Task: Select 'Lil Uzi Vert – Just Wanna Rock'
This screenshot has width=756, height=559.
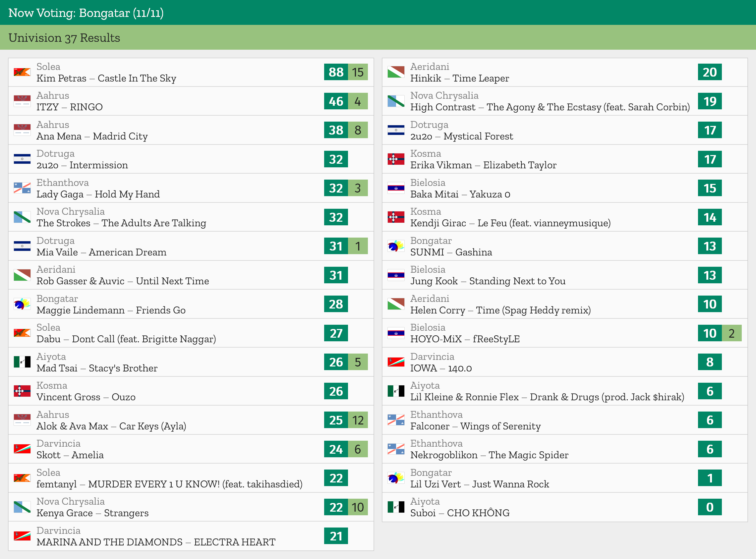Action: click(480, 484)
